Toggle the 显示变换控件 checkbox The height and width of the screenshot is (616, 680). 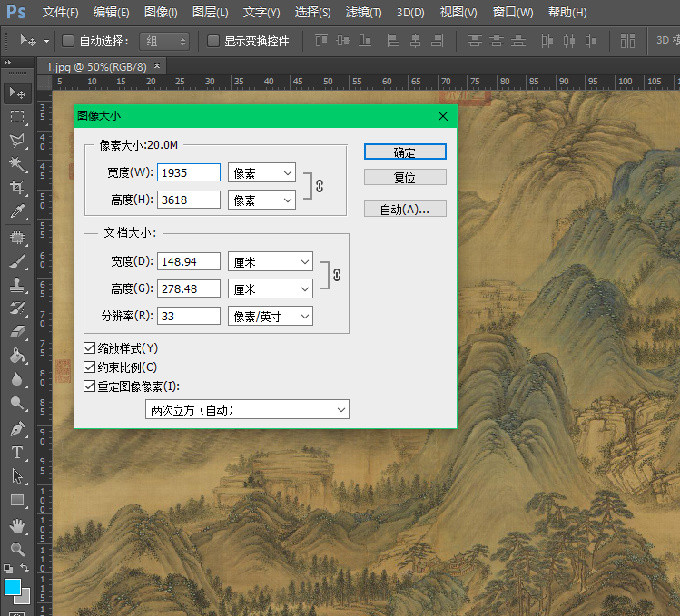point(213,41)
